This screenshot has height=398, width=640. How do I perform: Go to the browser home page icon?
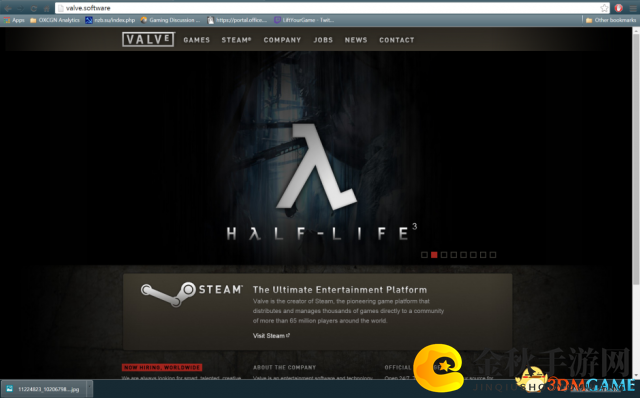click(x=46, y=8)
